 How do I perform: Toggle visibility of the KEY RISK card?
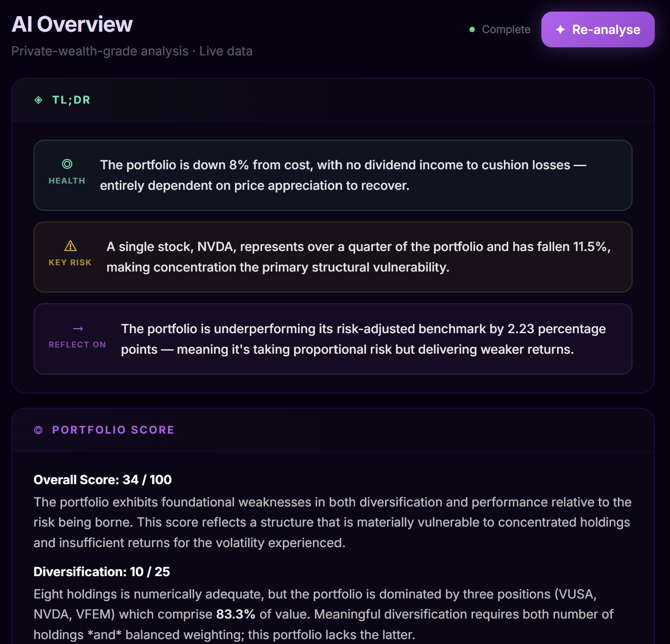point(333,257)
